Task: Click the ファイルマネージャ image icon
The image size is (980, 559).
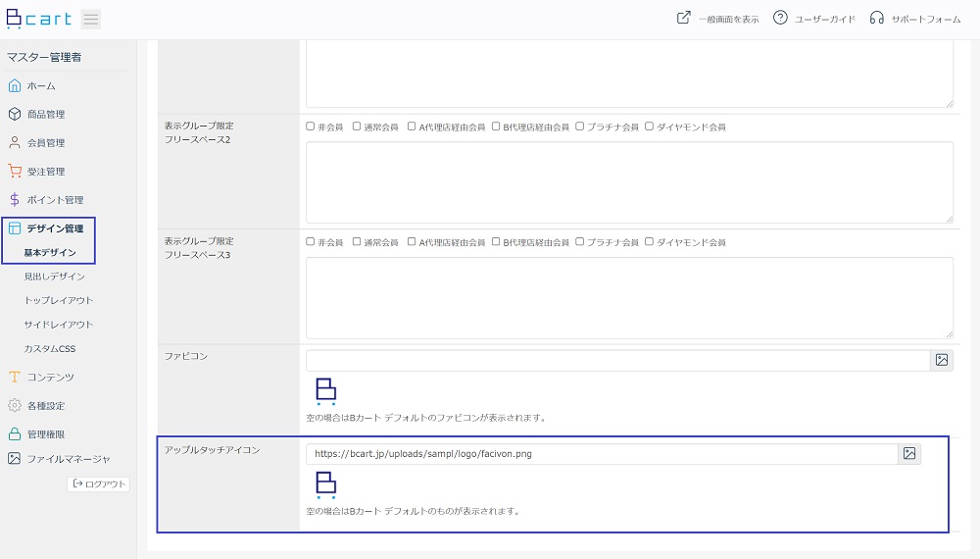Action: coord(14,458)
